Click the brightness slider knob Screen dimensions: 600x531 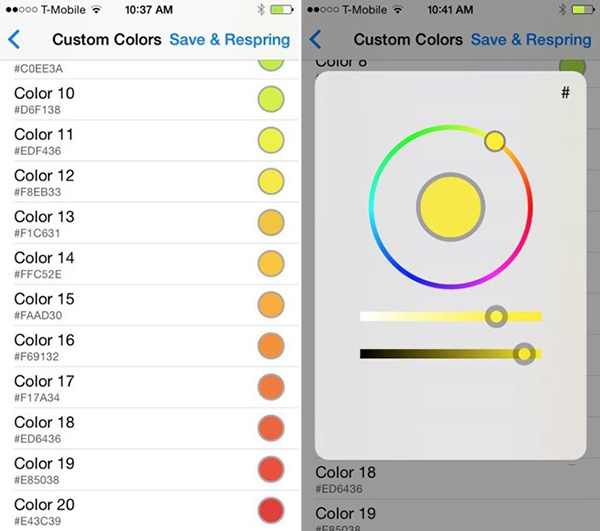pyautogui.click(x=523, y=354)
